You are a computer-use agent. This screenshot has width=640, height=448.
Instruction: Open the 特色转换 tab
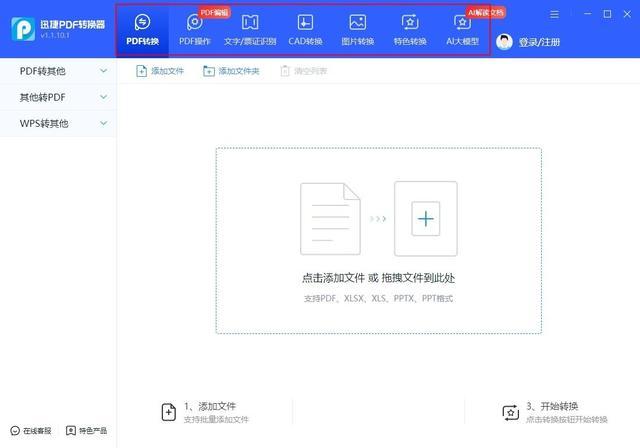[410, 30]
